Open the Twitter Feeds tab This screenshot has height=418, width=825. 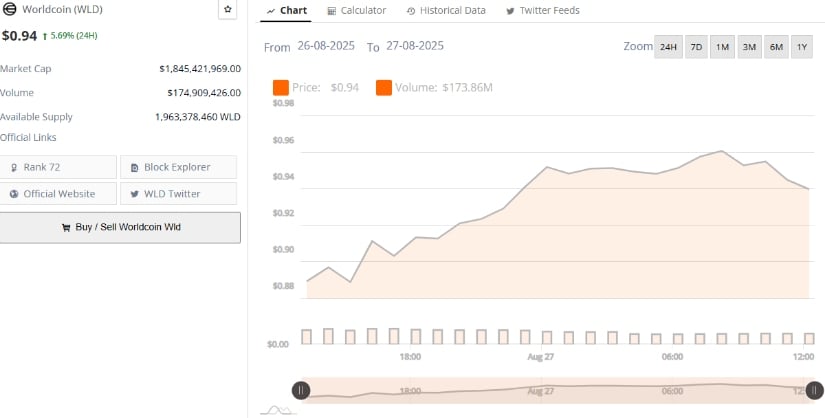pyautogui.click(x=542, y=11)
